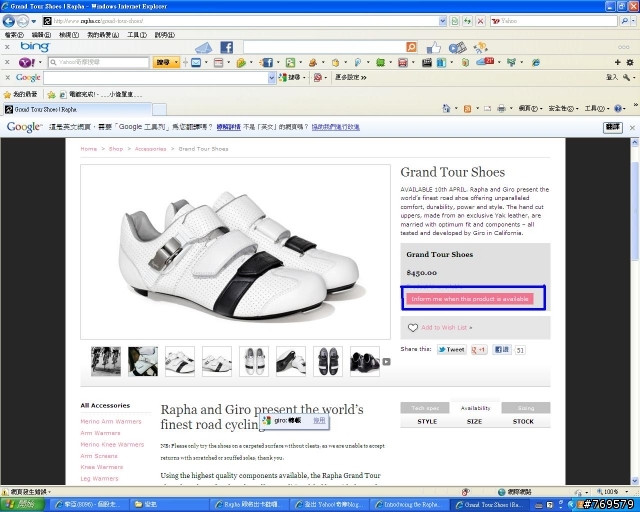Click the Google +1 share button

pyautogui.click(x=479, y=349)
